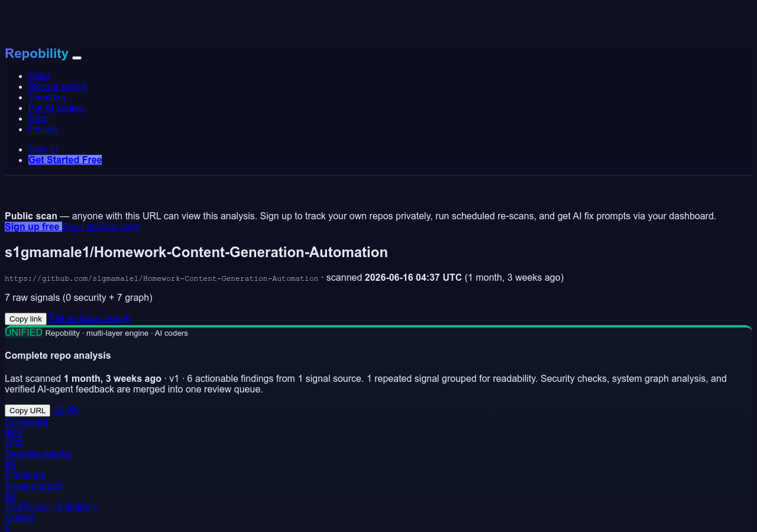757x532 pixels.
Task: Click the Public scan notice text
Action: pyautogui.click(x=360, y=216)
